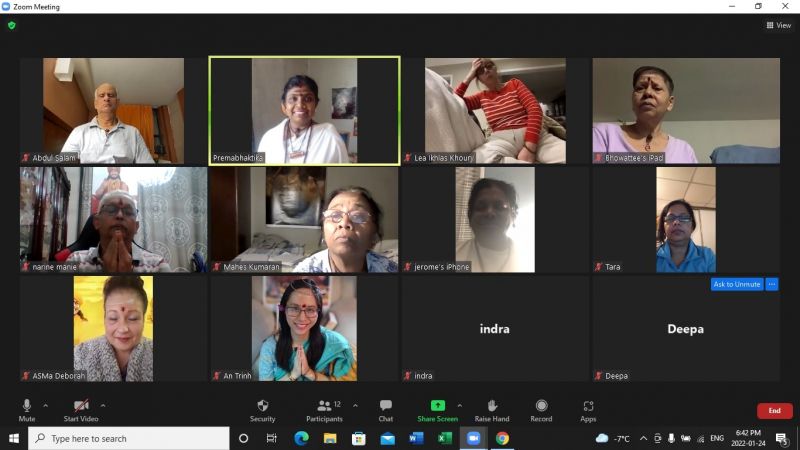Select indra's tile
Viewport: 800px width, 450px height.
pos(495,329)
